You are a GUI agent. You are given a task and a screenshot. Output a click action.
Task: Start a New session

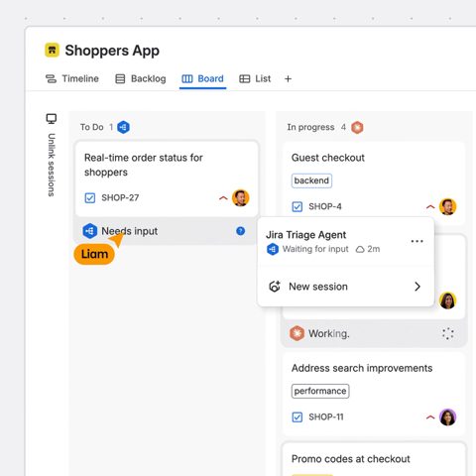pyautogui.click(x=345, y=287)
